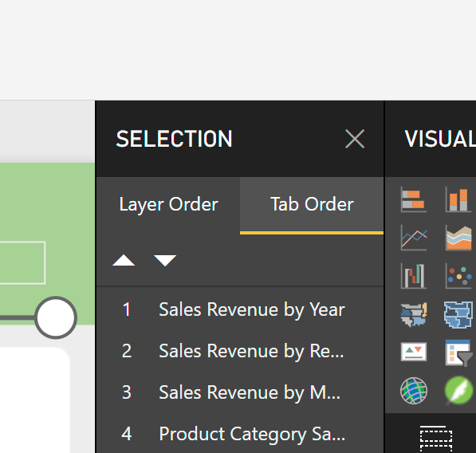Select the scatter chart visual icon
Screen dimensions: 476x453
point(458,276)
